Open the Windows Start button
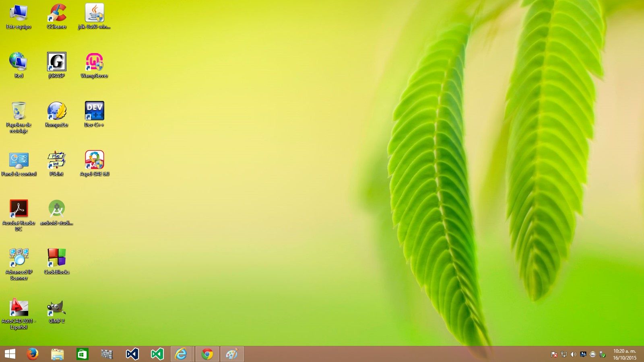Image resolution: width=644 pixels, height=362 pixels. [10, 354]
